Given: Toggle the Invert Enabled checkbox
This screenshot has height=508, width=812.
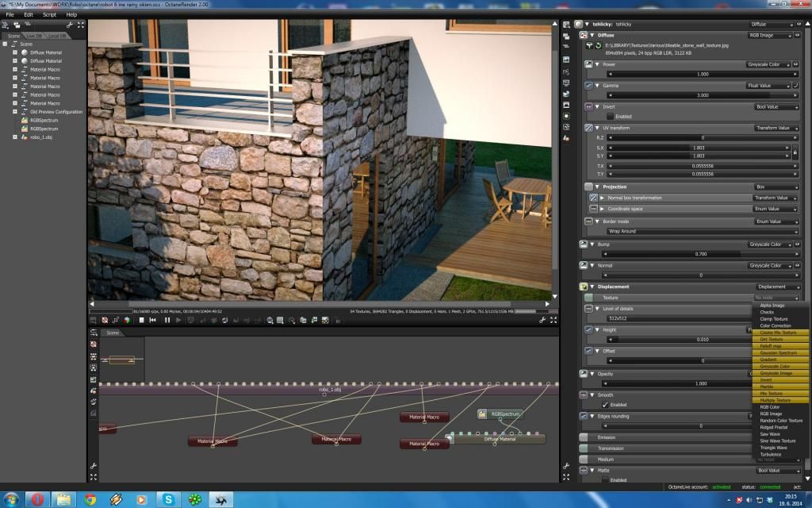Looking at the screenshot, I should tap(610, 117).
